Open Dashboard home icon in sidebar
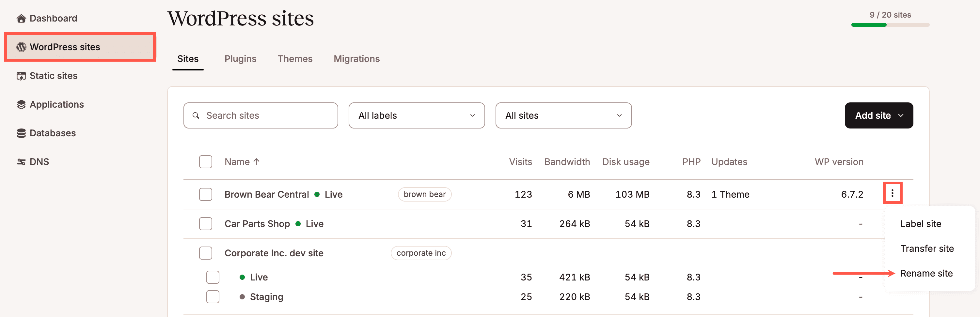The image size is (980, 317). (21, 18)
